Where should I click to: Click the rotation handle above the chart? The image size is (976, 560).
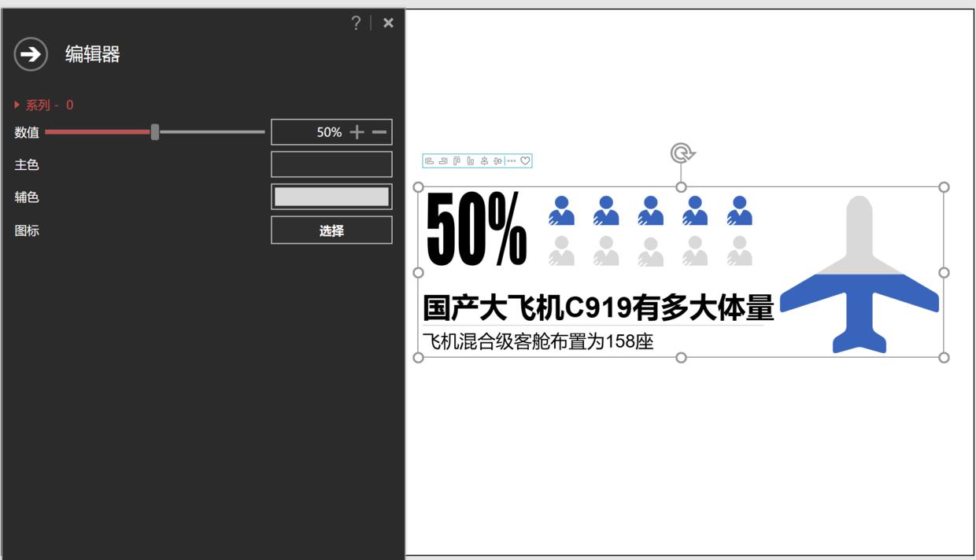point(682,153)
